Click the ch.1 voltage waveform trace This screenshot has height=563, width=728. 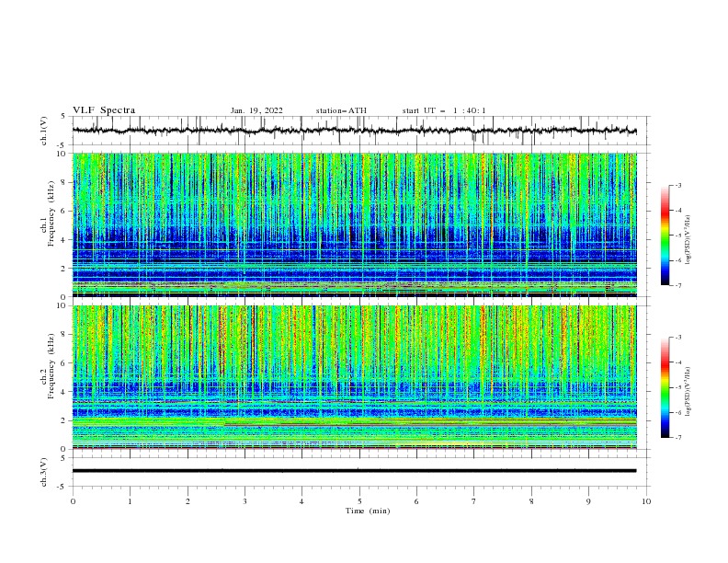point(354,131)
